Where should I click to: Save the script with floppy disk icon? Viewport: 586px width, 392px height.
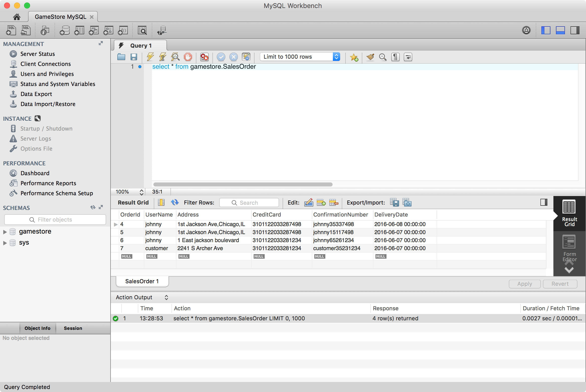pyautogui.click(x=134, y=57)
